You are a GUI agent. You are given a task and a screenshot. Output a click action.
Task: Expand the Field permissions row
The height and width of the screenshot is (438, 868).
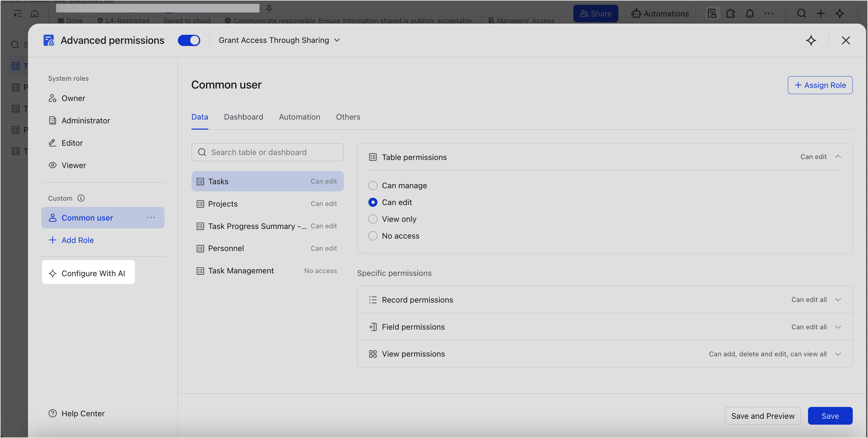604,327
